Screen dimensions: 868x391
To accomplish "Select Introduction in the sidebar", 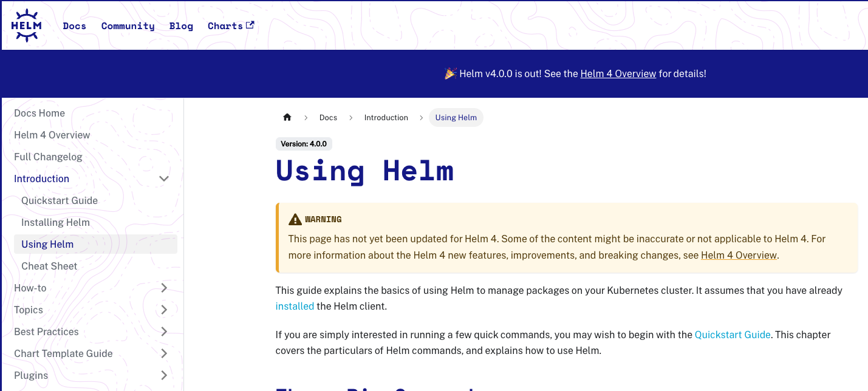I will (x=42, y=178).
